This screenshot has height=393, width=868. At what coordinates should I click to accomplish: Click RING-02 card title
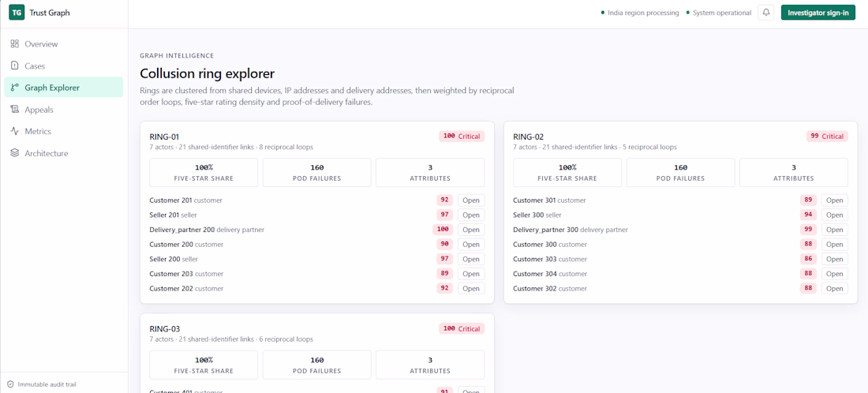point(528,137)
